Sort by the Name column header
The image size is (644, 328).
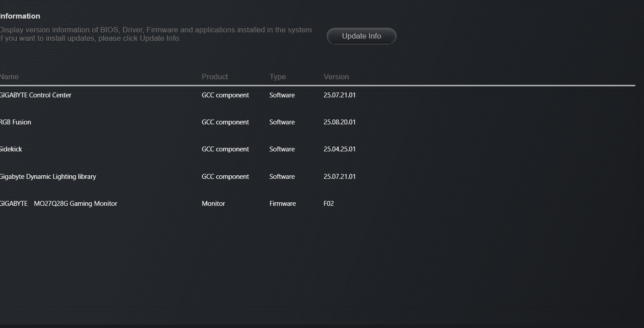(10, 77)
